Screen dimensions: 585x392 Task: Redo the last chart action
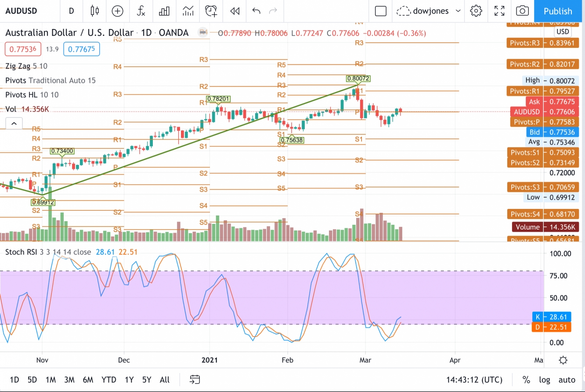[x=273, y=11]
